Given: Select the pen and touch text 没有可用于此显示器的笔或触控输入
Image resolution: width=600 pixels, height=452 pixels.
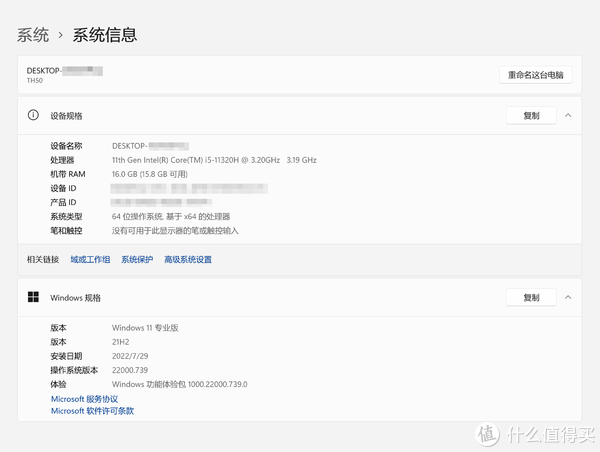Looking at the screenshot, I should click(x=175, y=231).
